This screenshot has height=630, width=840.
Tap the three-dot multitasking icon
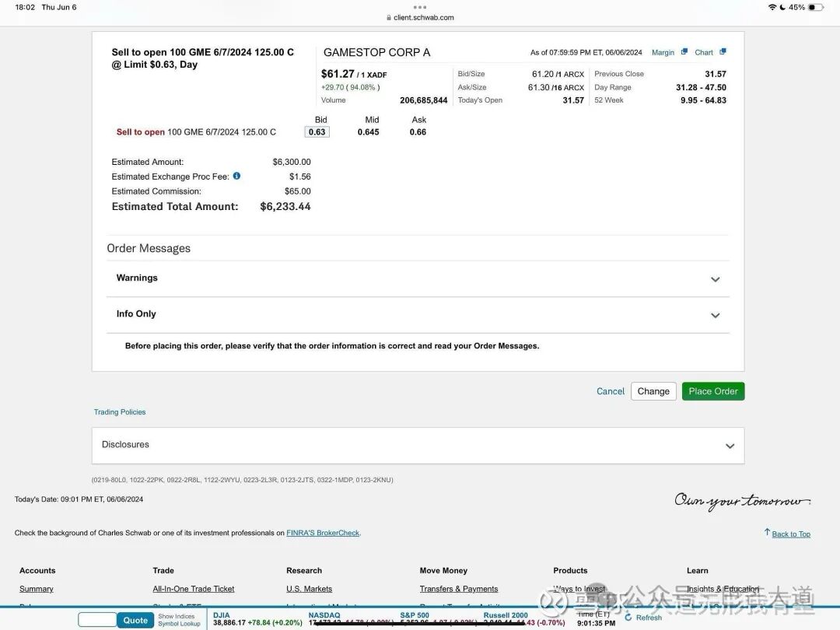pyautogui.click(x=420, y=8)
